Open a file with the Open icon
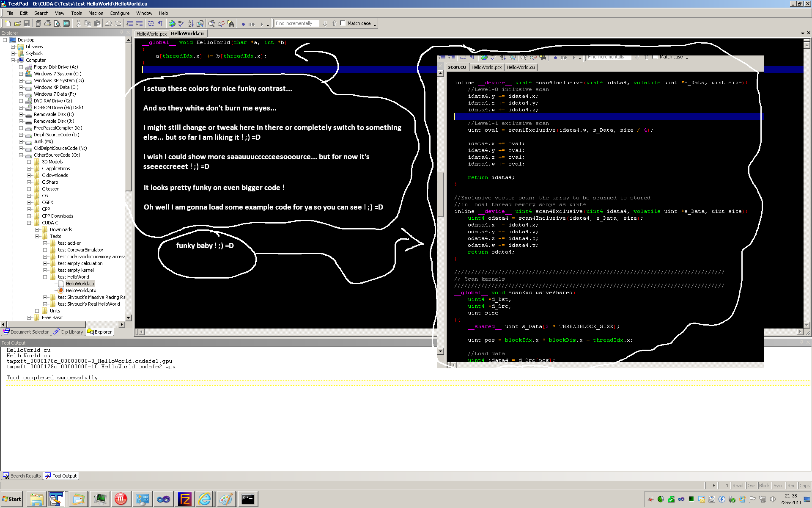This screenshot has width=812, height=508. (x=17, y=24)
